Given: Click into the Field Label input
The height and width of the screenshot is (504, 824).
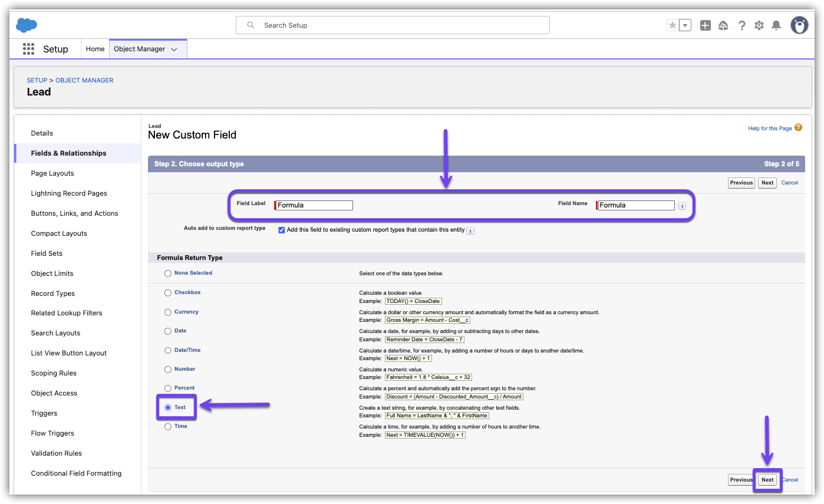Looking at the screenshot, I should click(314, 205).
